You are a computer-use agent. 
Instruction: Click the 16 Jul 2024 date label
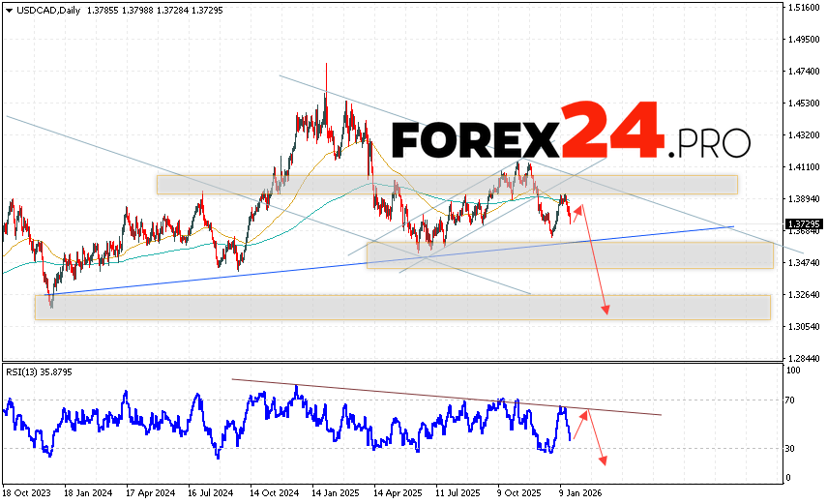[x=211, y=493]
